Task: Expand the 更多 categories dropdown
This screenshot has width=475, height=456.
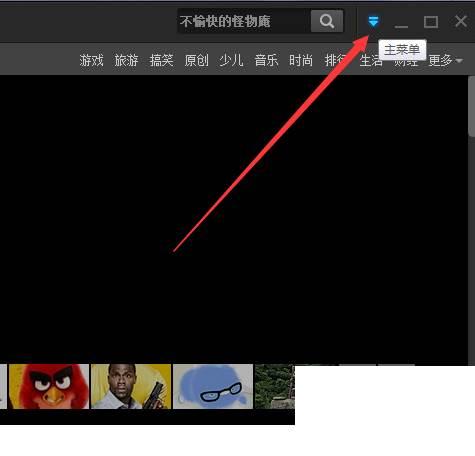Action: pos(445,61)
